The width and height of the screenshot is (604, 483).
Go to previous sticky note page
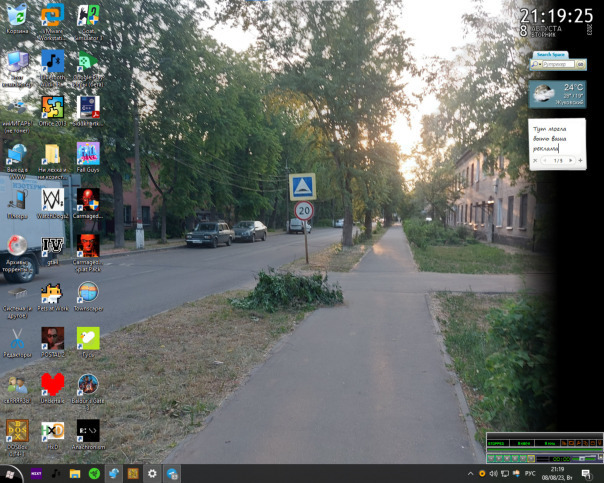pyautogui.click(x=545, y=160)
